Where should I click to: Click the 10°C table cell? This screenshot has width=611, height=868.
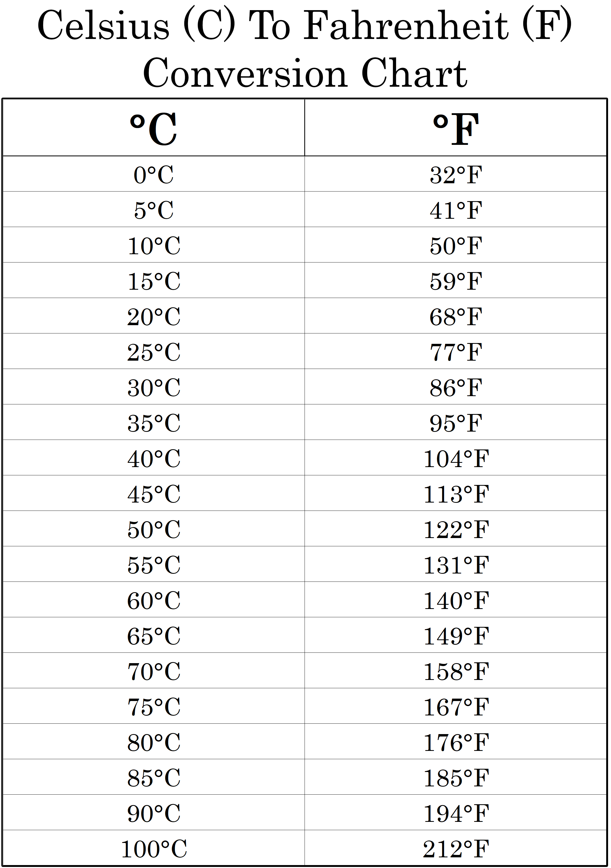(153, 246)
